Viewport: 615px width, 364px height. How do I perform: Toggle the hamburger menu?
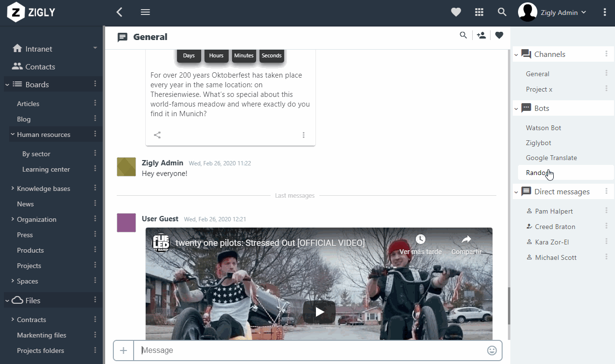tap(145, 13)
